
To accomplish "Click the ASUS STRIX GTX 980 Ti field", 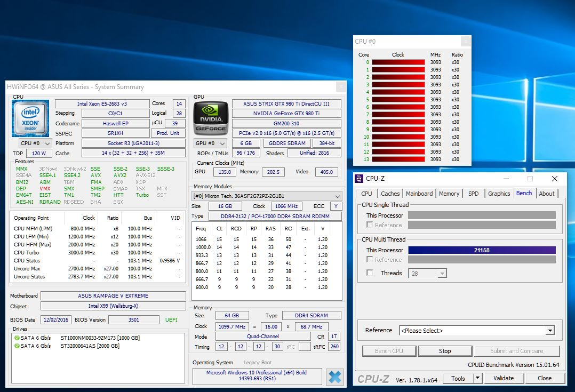I will (286, 104).
